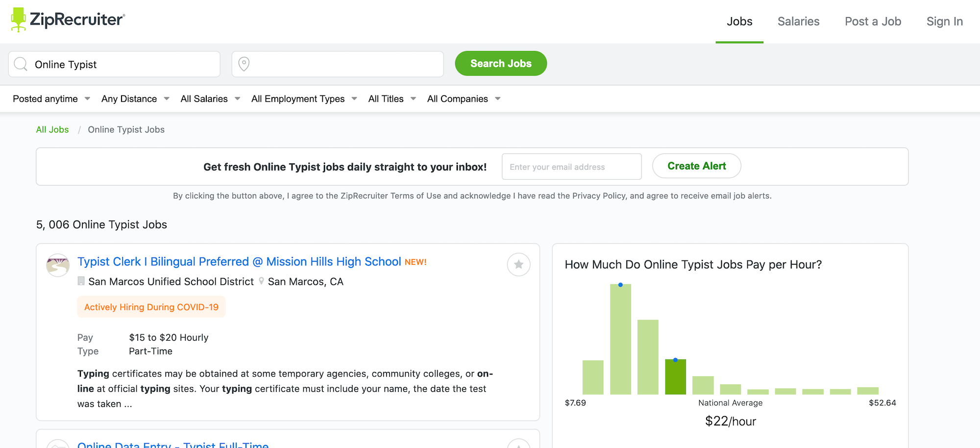
Task: Click the map pin beside San Marcos, CA
Action: [262, 281]
